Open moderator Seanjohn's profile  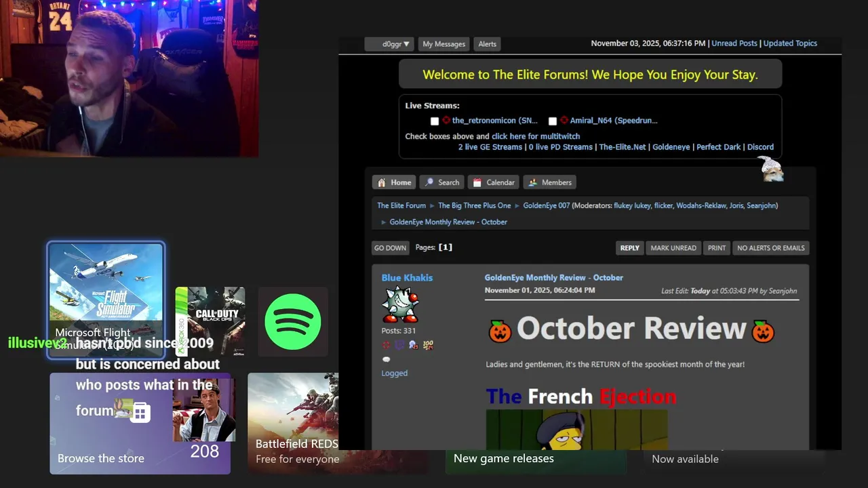(761, 205)
